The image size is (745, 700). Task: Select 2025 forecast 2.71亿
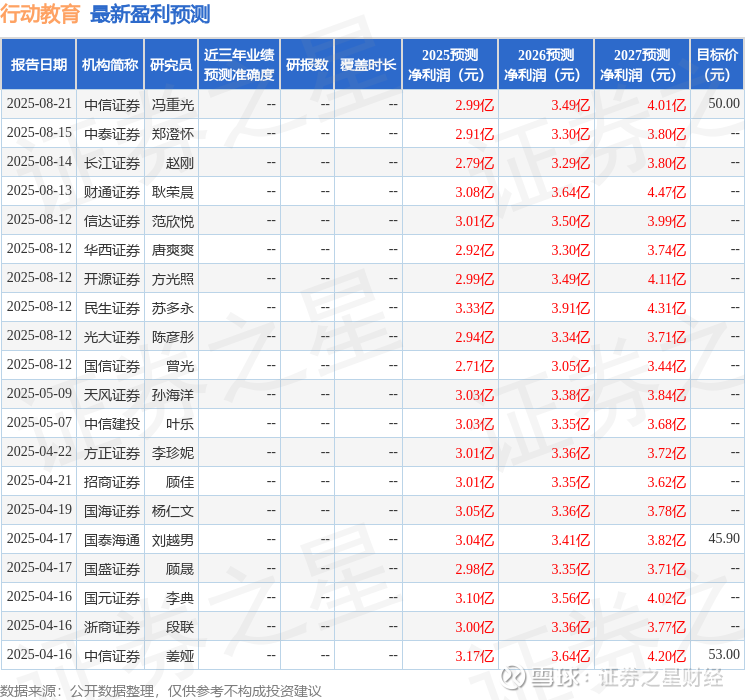tap(475, 366)
